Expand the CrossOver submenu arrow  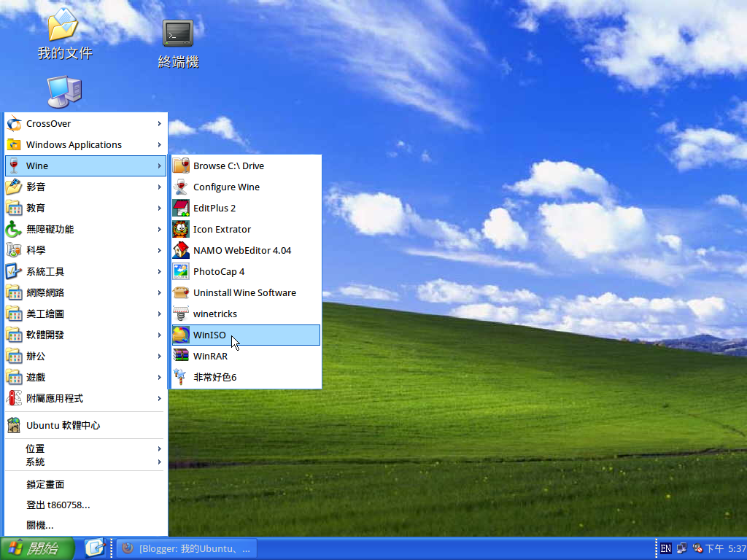[x=160, y=124]
